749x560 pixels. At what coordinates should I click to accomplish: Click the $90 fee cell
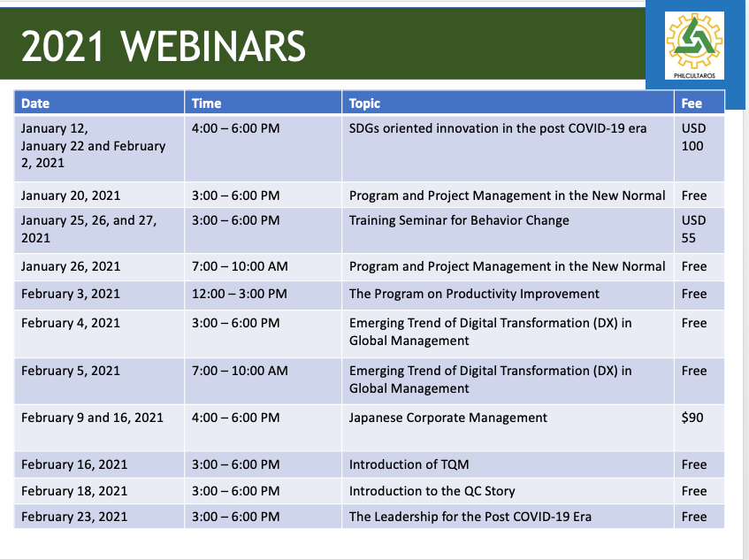692,418
